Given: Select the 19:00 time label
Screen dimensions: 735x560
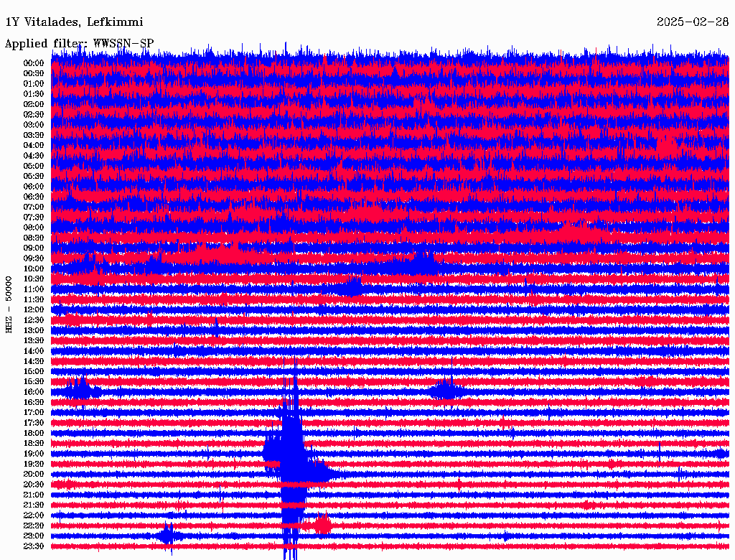Looking at the screenshot, I should point(34,454).
